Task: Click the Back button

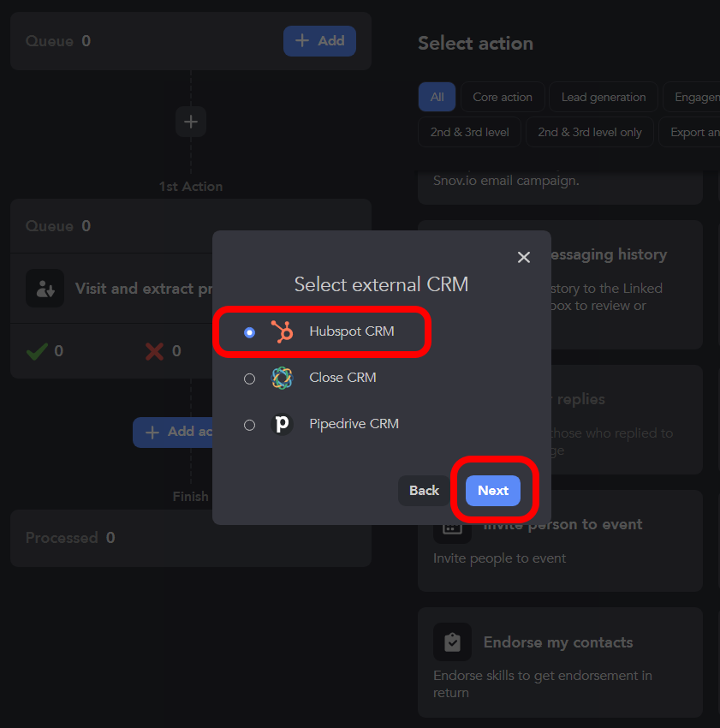Action: tap(424, 490)
